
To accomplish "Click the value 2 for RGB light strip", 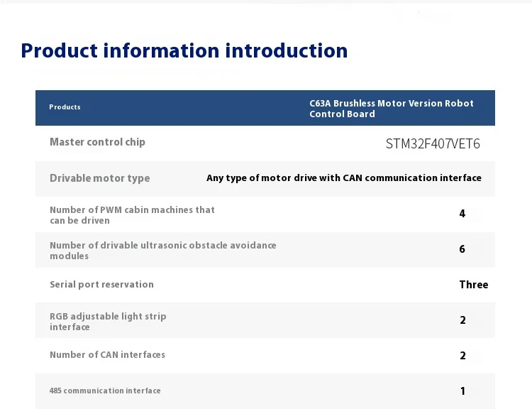I will pos(462,320).
